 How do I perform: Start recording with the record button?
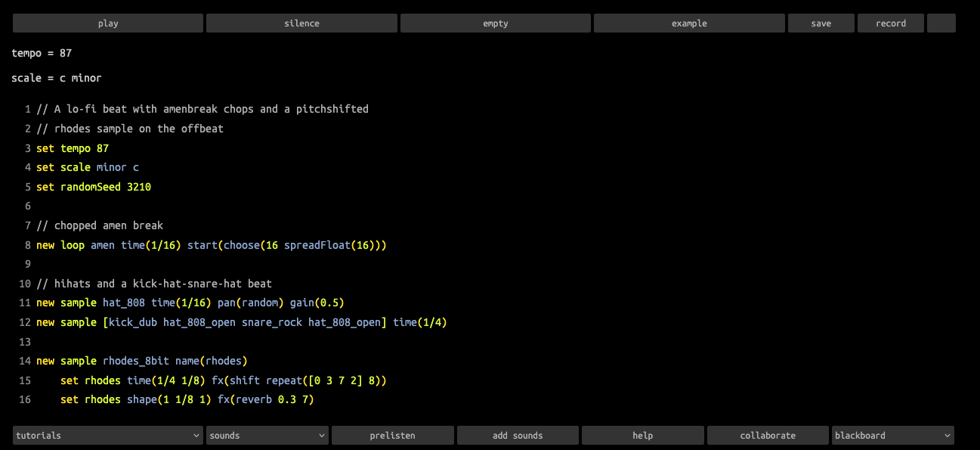pyautogui.click(x=891, y=23)
